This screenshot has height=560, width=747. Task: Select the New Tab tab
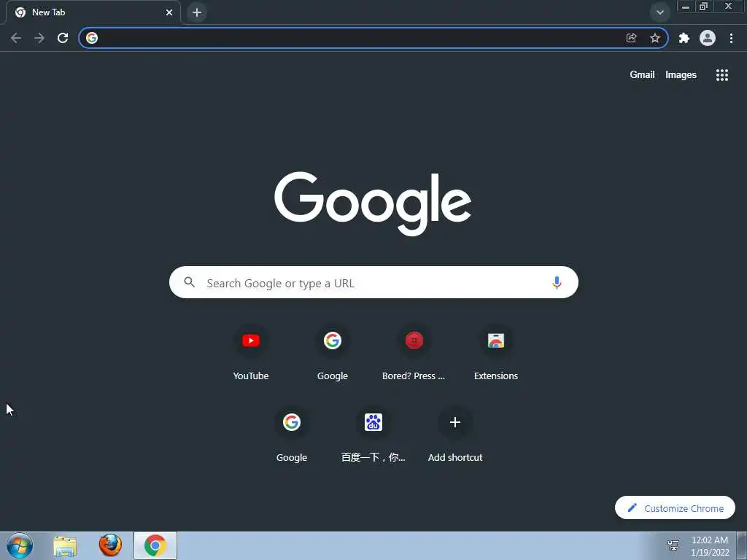click(x=93, y=12)
